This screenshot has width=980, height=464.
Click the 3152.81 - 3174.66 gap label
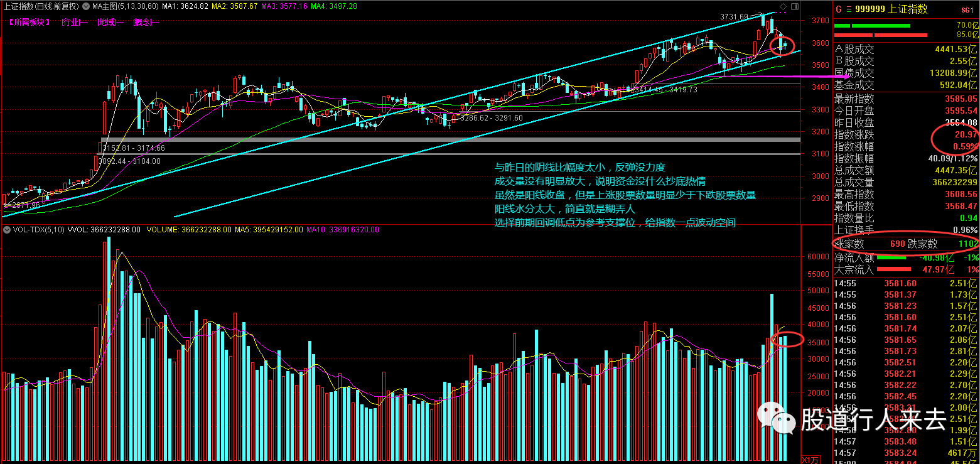click(134, 148)
